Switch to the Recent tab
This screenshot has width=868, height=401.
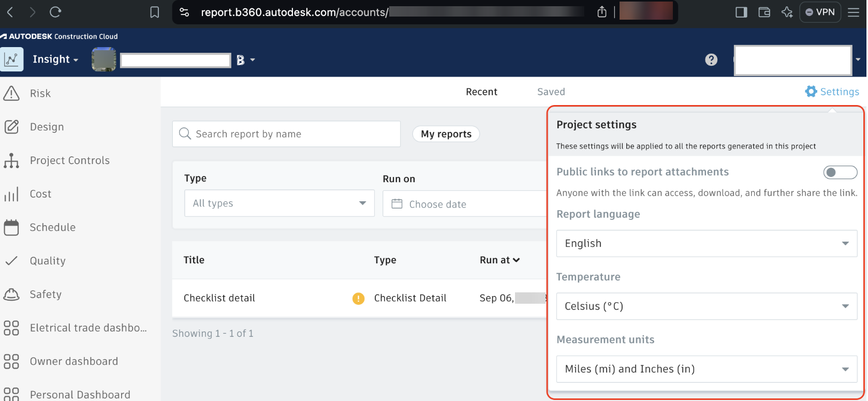(x=481, y=92)
